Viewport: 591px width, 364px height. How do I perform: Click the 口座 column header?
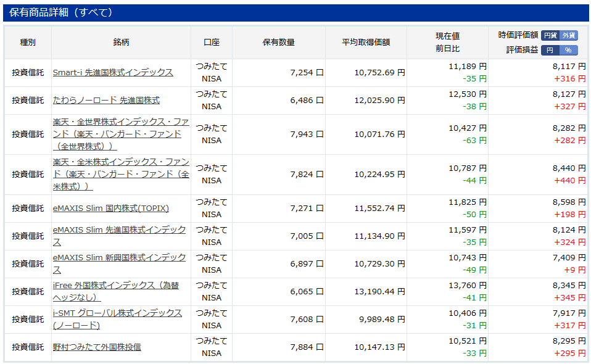[212, 42]
